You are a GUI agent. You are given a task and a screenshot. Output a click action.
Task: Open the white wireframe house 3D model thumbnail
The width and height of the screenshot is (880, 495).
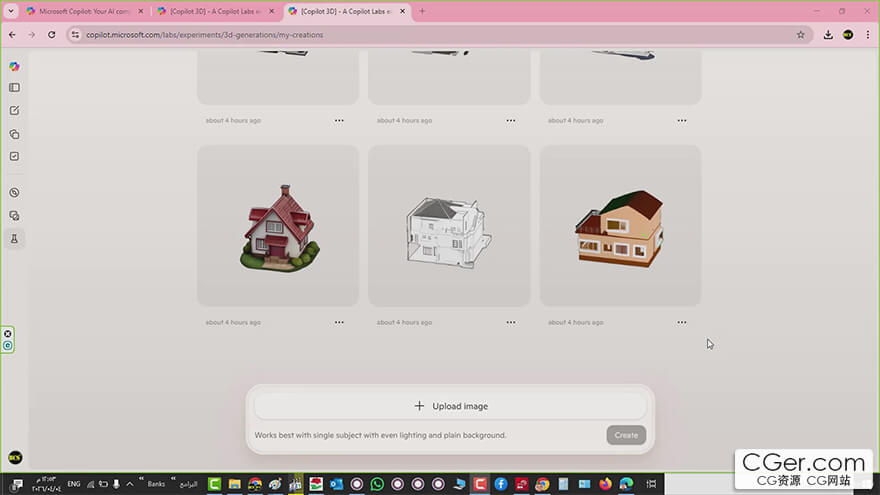[x=449, y=226]
